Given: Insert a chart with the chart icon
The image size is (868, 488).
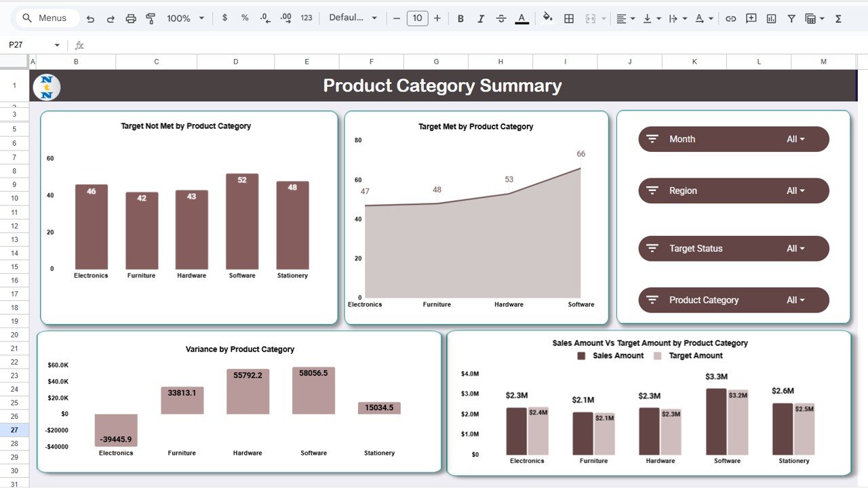Looking at the screenshot, I should [771, 18].
